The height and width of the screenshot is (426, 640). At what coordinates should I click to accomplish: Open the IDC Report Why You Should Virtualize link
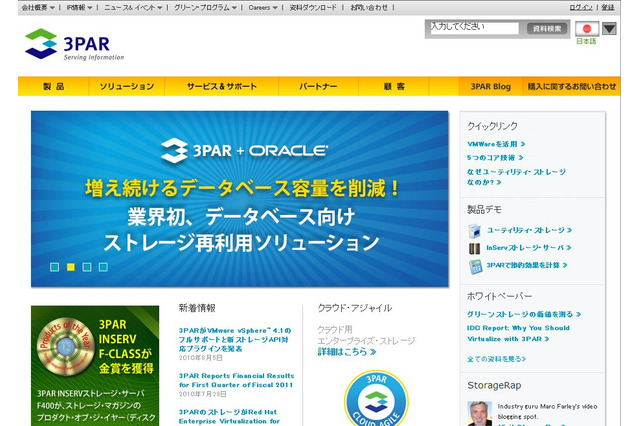(x=518, y=333)
